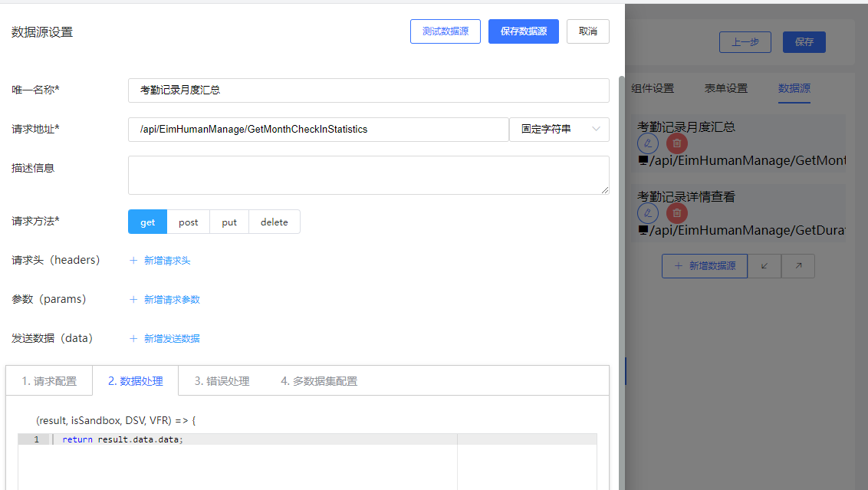The height and width of the screenshot is (490, 868).
Task: Click the 保存数据源 button
Action: pyautogui.click(x=524, y=31)
